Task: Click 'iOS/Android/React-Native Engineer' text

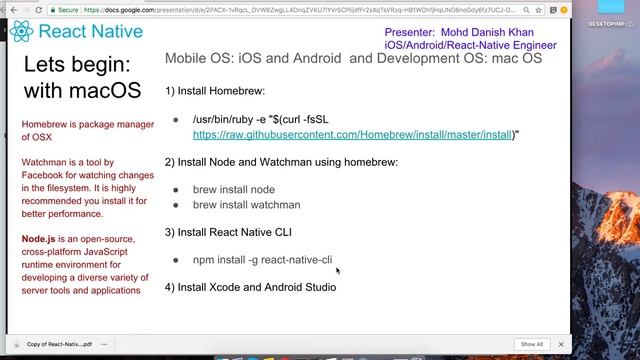Action: (470, 45)
